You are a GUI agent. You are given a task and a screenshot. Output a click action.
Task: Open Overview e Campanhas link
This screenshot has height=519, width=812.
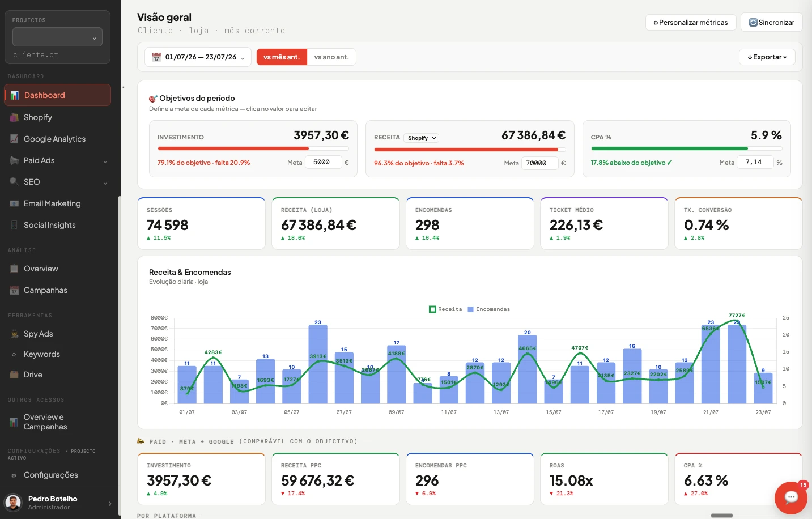tap(57, 422)
